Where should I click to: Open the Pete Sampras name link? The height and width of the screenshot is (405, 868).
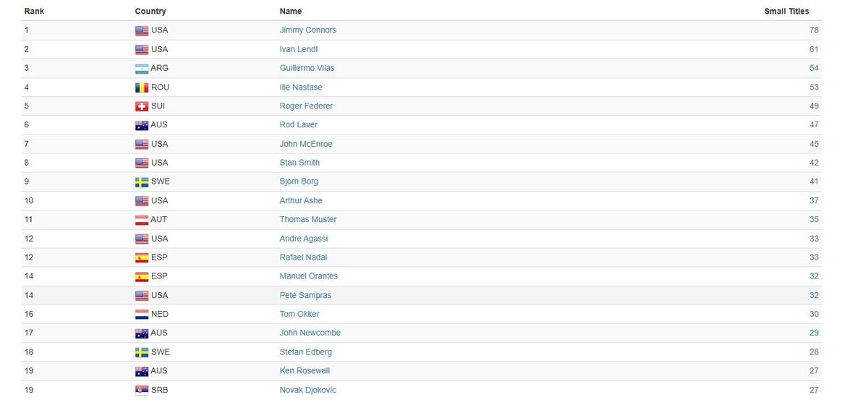point(306,296)
